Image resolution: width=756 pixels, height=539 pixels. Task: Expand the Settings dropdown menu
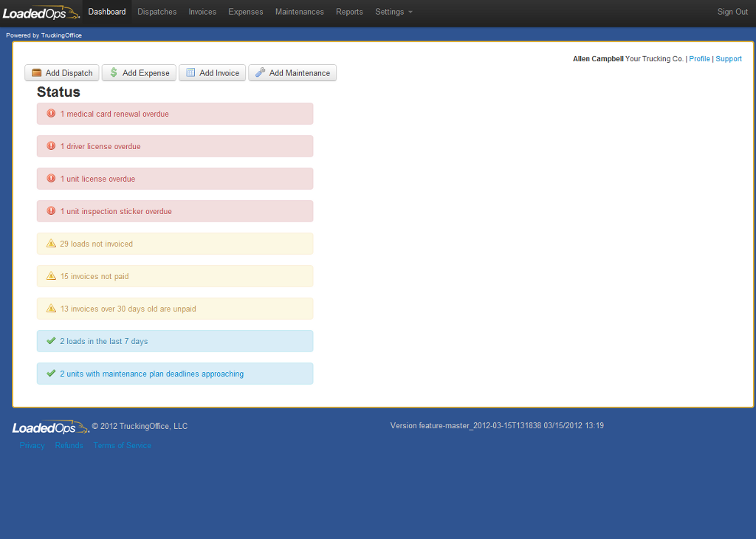(x=394, y=12)
